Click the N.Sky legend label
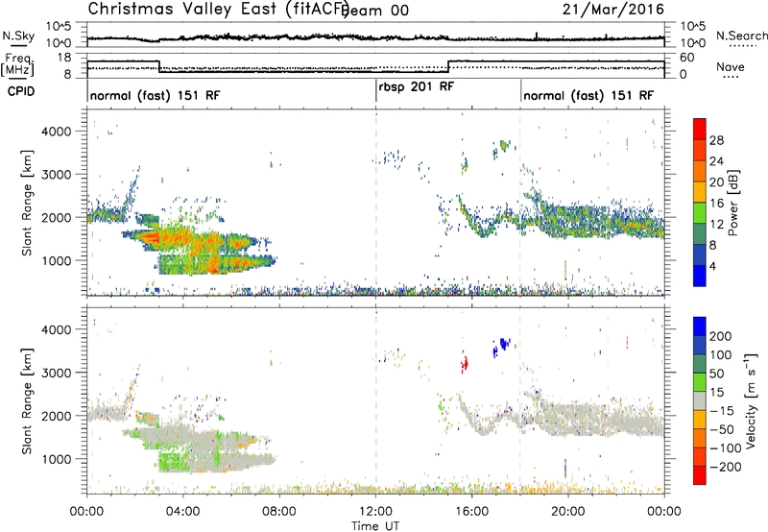Viewport: 768px width, 532px height. (18, 36)
